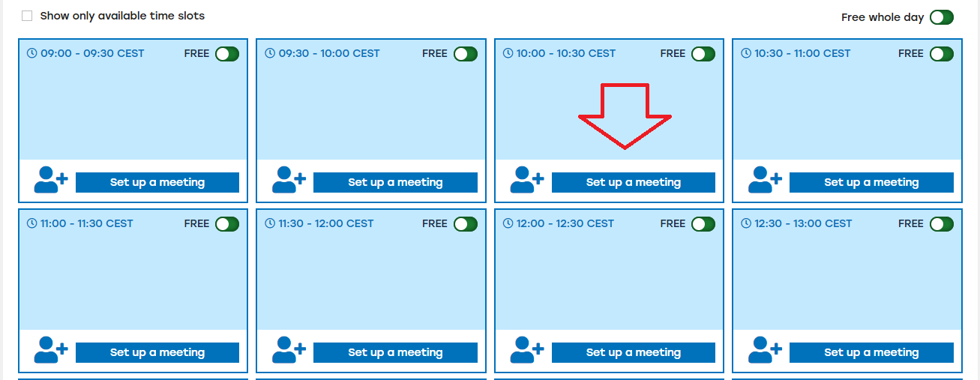
Task: Click add-person icon in 11:30 - 12:00 slot
Action: tap(289, 350)
